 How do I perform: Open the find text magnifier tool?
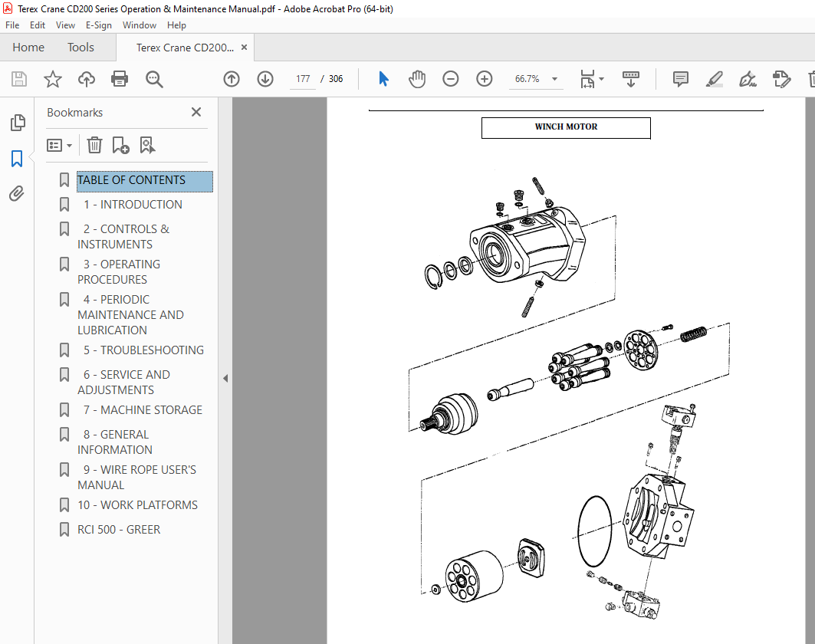point(154,79)
